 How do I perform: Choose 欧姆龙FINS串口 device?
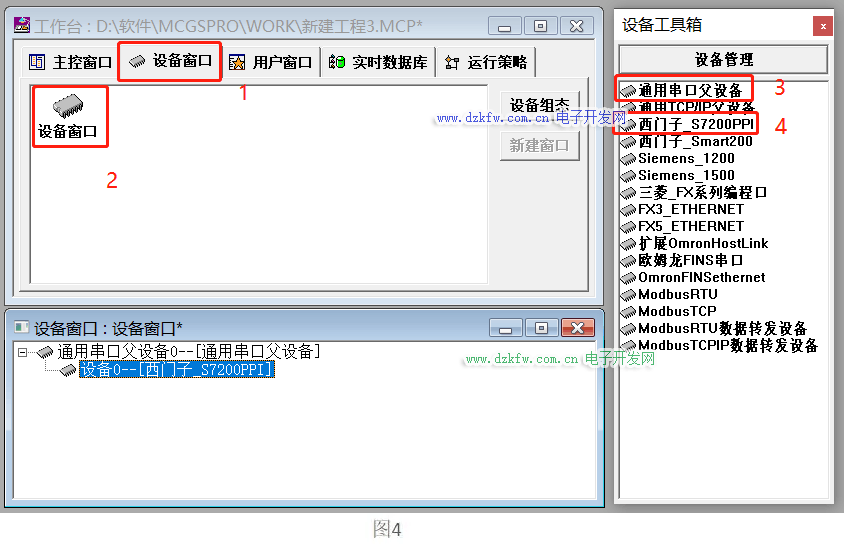point(690,261)
